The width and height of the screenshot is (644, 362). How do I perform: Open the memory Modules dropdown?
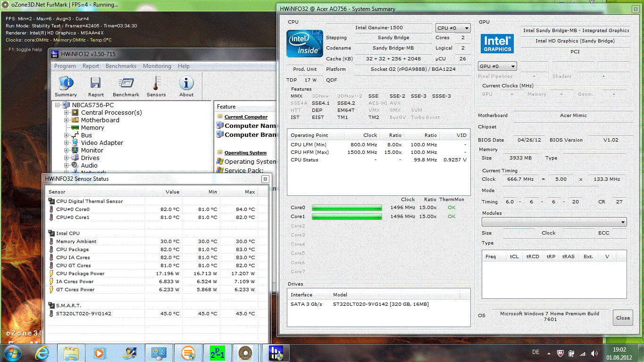[x=554, y=222]
